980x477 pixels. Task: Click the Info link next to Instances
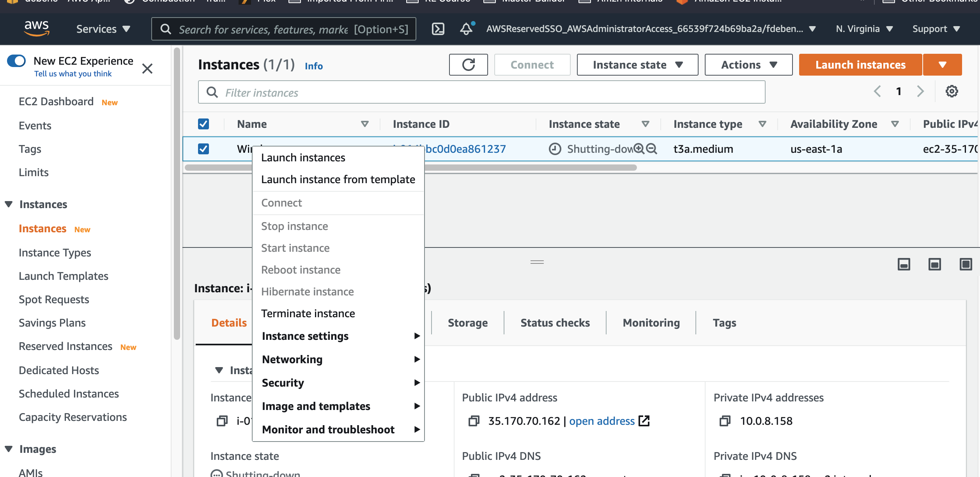tap(313, 66)
